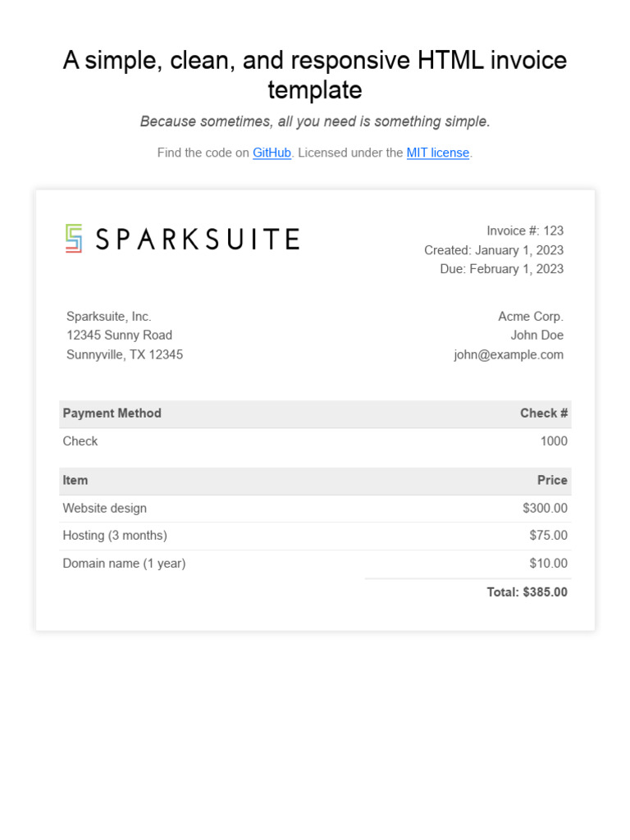630x840 pixels.
Task: Select the Domain name (1 year) item
Action: pos(125,564)
